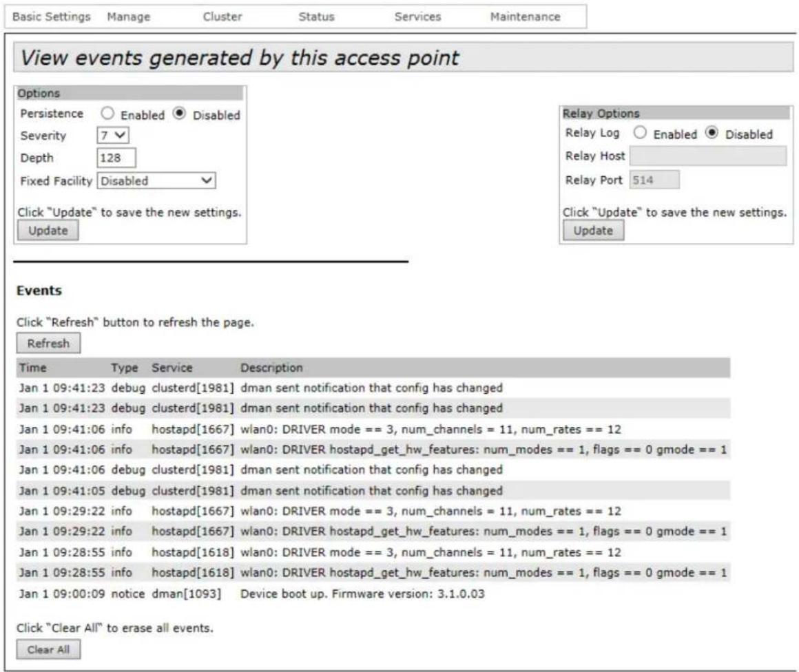The image size is (799, 672).
Task: Click Clear All to erase events
Action: 48,649
